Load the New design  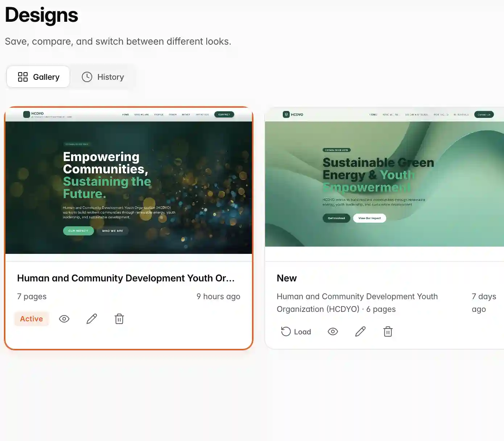[296, 331]
